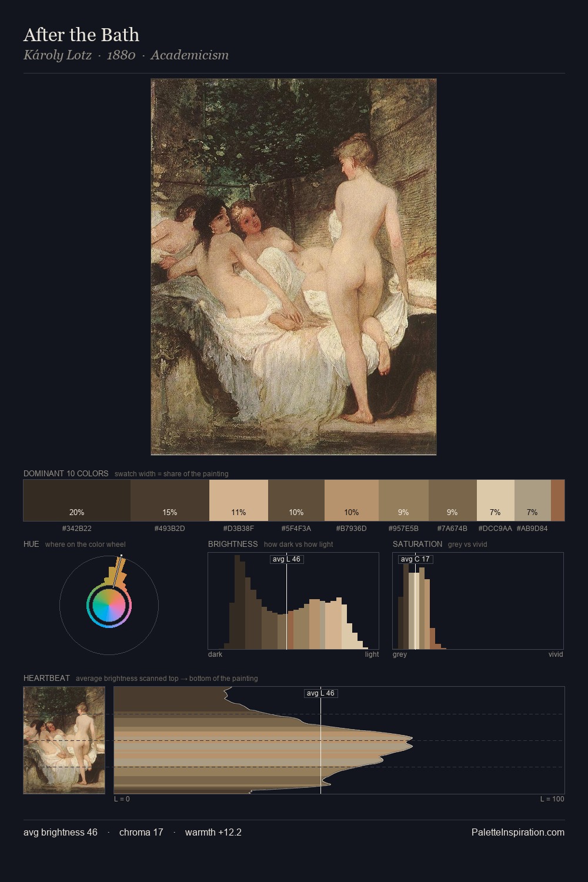Click the HUE section heading

click(x=31, y=544)
